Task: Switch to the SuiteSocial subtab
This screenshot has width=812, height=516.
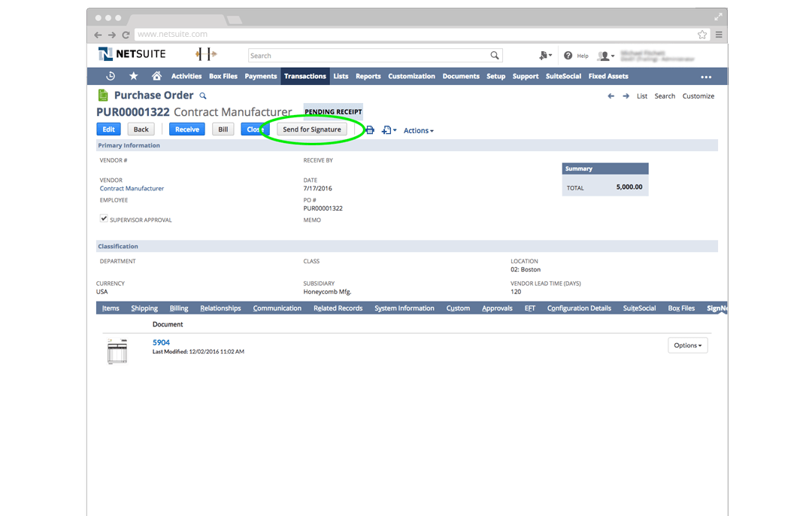Action: [x=640, y=308]
